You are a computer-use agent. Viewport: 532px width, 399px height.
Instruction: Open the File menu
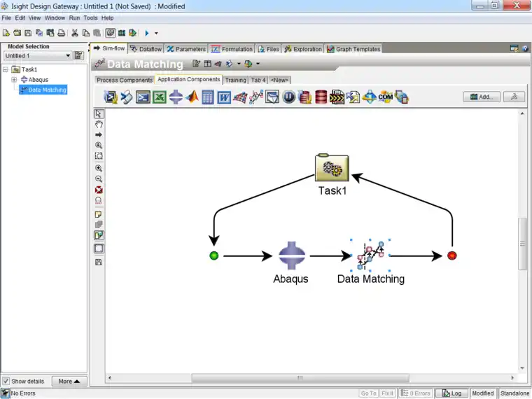click(6, 17)
